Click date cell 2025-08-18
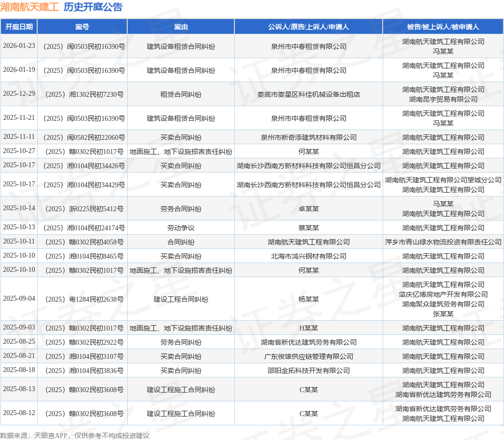 pyautogui.click(x=19, y=370)
